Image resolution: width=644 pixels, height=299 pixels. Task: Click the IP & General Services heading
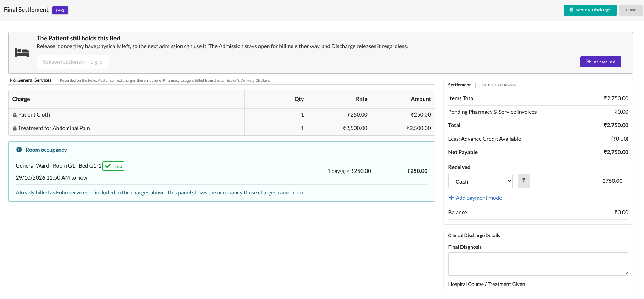pos(30,80)
